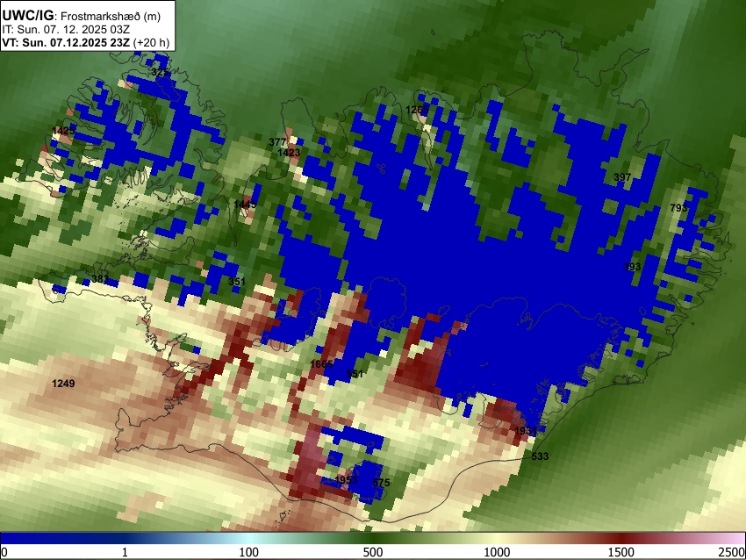Click the 100 tick on the color scale
The image size is (746, 560).
coord(248,552)
